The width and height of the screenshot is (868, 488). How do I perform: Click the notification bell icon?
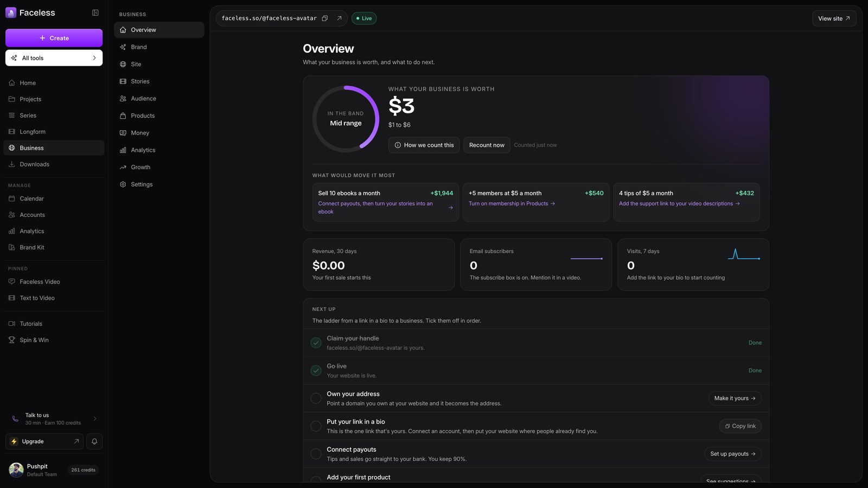(x=94, y=441)
